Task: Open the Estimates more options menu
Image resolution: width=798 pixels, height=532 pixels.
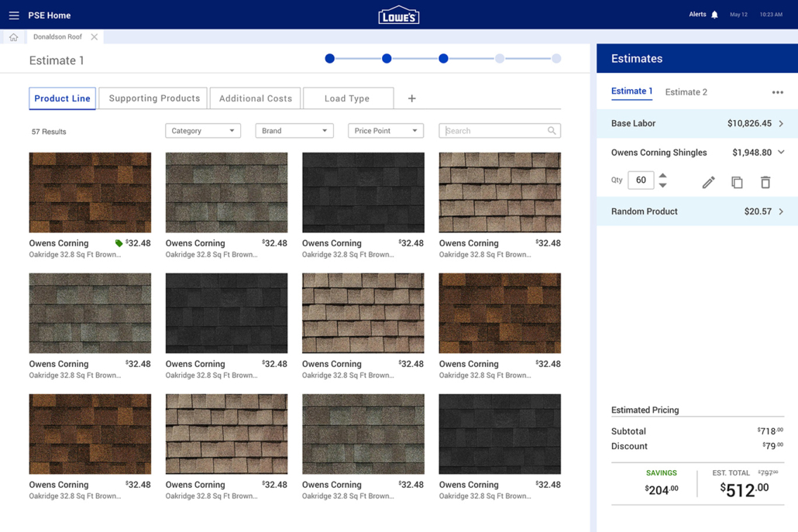Action: (777, 92)
